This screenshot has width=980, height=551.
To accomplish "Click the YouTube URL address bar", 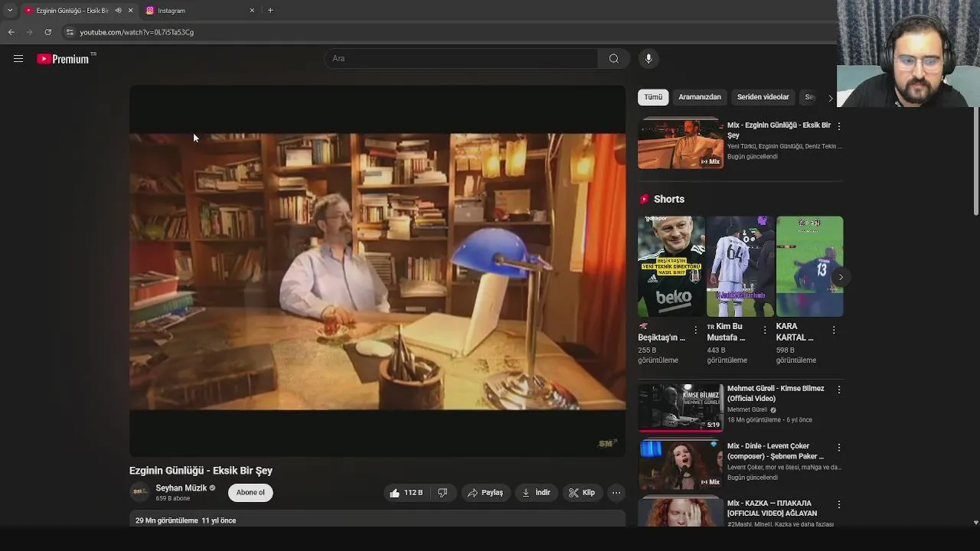I will pos(137,32).
